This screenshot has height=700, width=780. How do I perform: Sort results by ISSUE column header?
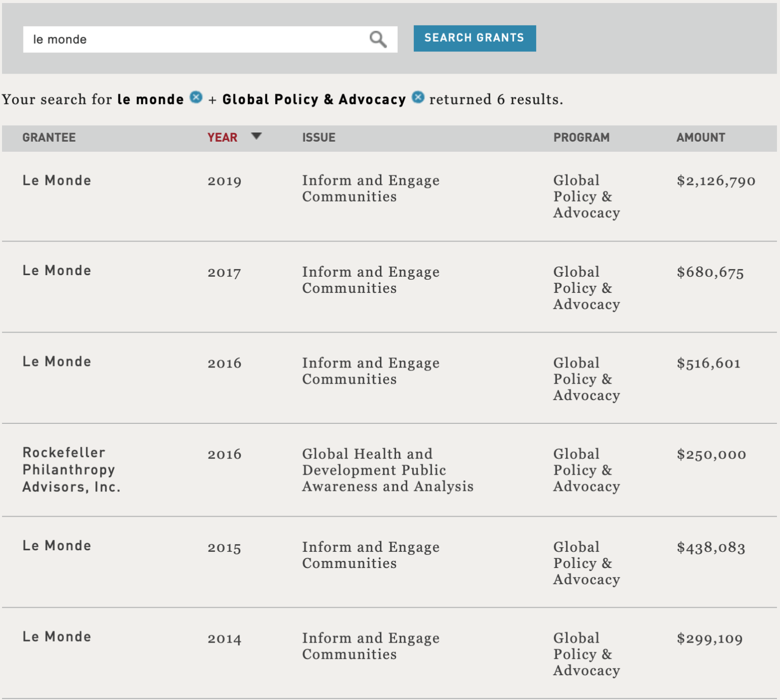point(319,138)
